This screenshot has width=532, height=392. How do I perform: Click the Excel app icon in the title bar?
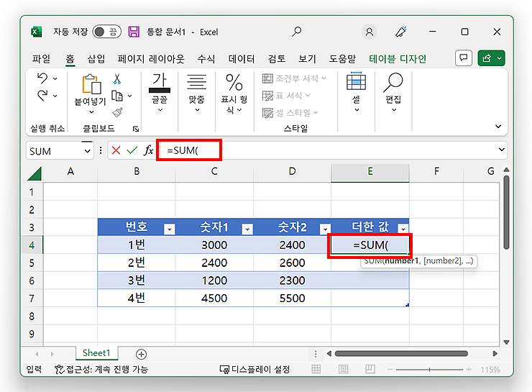[x=36, y=32]
